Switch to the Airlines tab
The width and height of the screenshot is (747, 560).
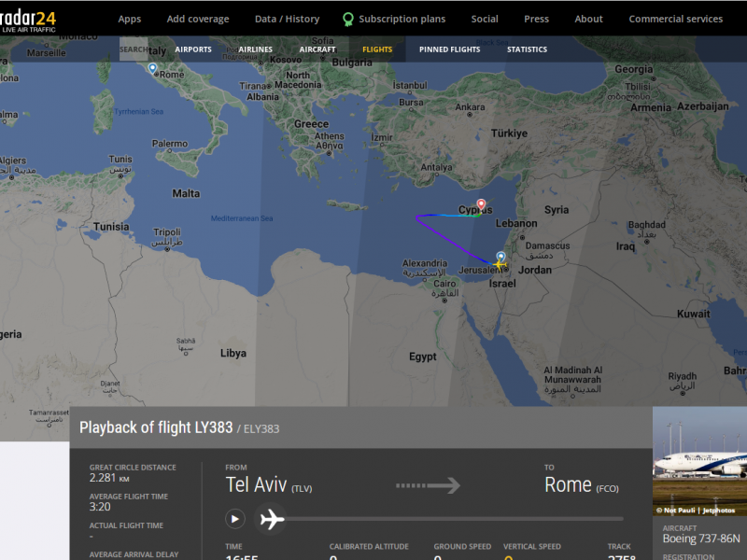(255, 49)
